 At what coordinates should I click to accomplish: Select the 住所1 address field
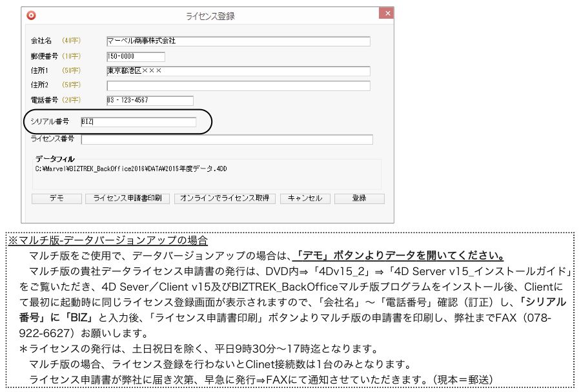click(x=238, y=71)
